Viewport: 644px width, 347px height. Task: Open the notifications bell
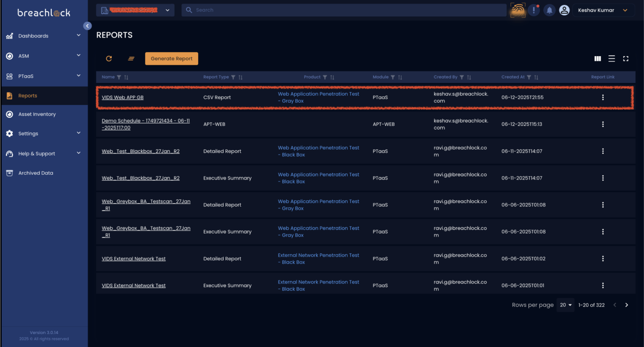coord(549,10)
